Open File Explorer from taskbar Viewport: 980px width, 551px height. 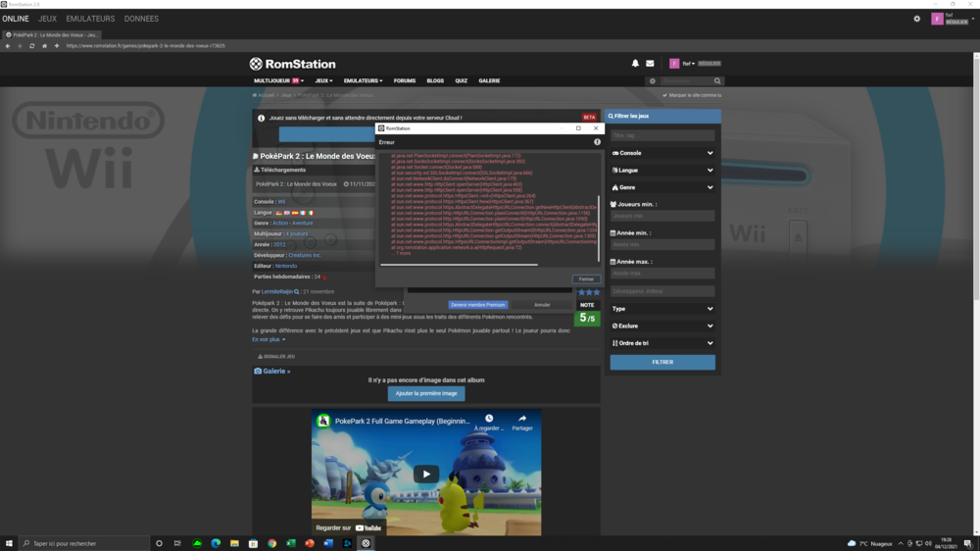[x=234, y=543]
